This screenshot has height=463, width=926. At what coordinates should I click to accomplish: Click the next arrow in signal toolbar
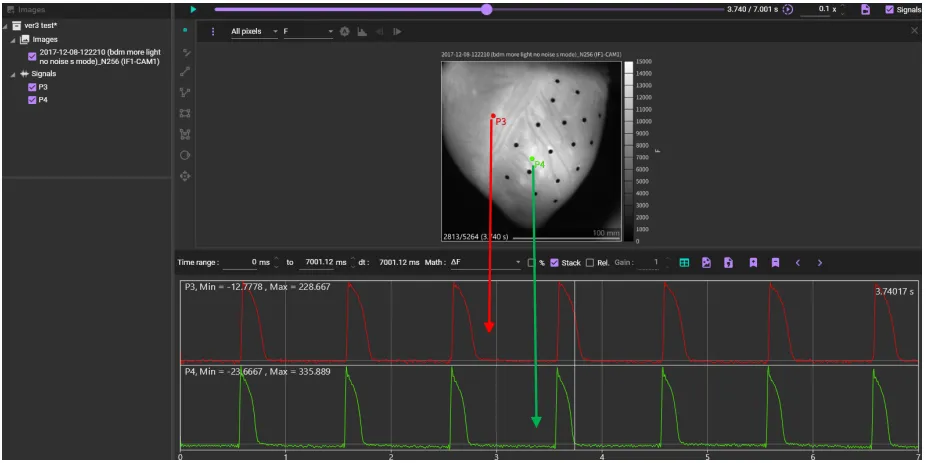point(820,263)
